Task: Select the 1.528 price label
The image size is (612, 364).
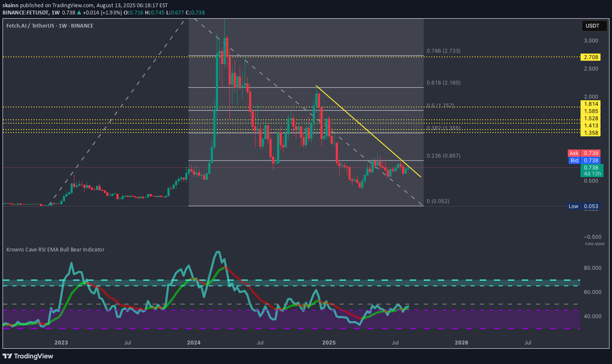Action: click(x=591, y=119)
